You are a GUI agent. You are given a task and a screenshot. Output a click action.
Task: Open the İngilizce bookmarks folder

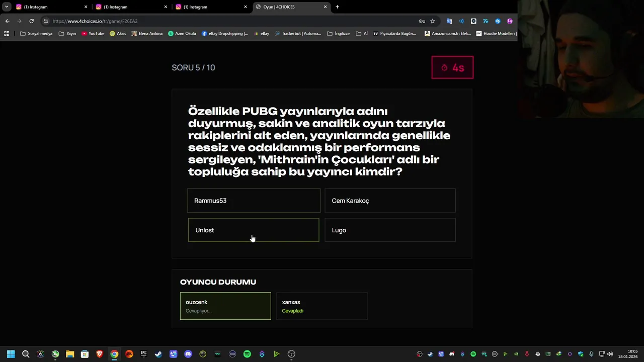click(x=338, y=34)
